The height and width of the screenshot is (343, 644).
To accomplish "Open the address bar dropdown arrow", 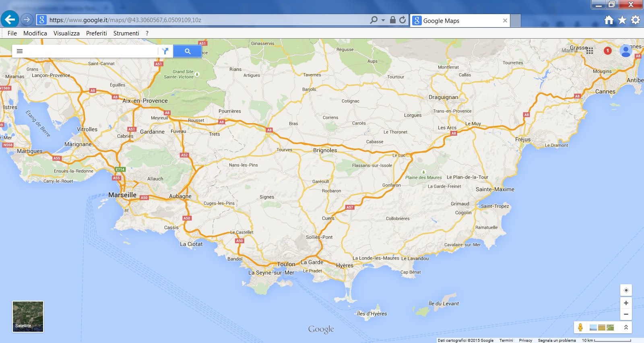I will click(x=383, y=20).
